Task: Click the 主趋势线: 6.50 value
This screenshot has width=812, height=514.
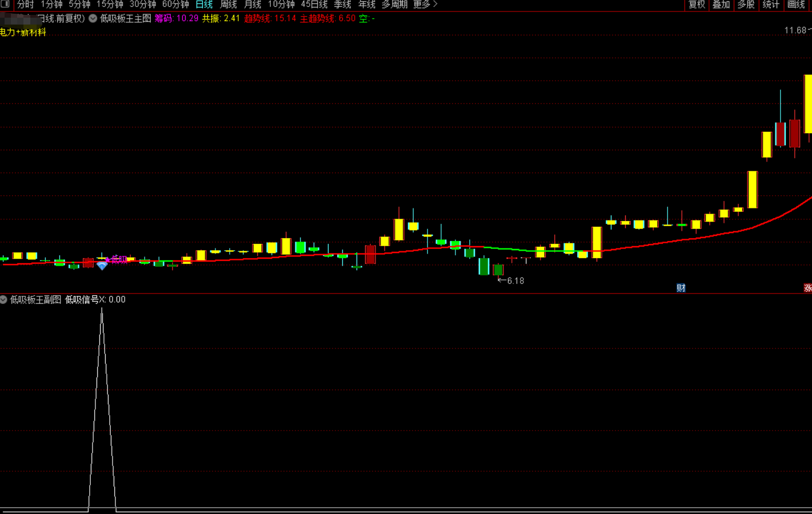Action: pos(328,18)
